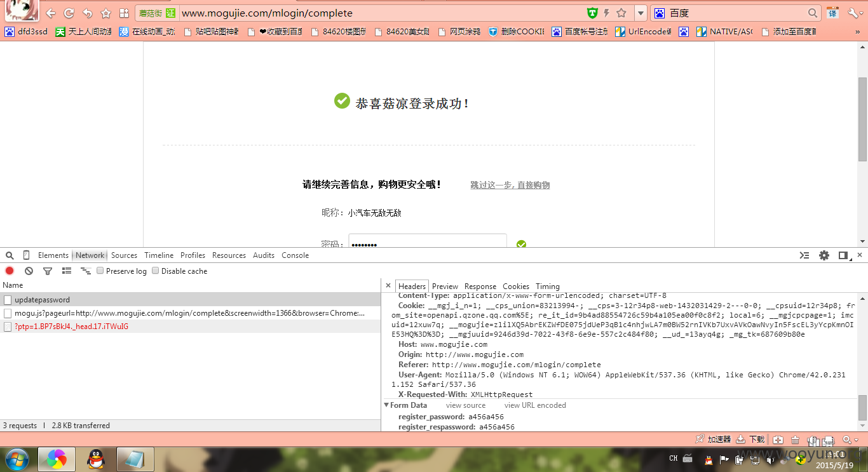This screenshot has height=472, width=868.
Task: Clear the network log with the clear icon
Action: click(x=29, y=271)
